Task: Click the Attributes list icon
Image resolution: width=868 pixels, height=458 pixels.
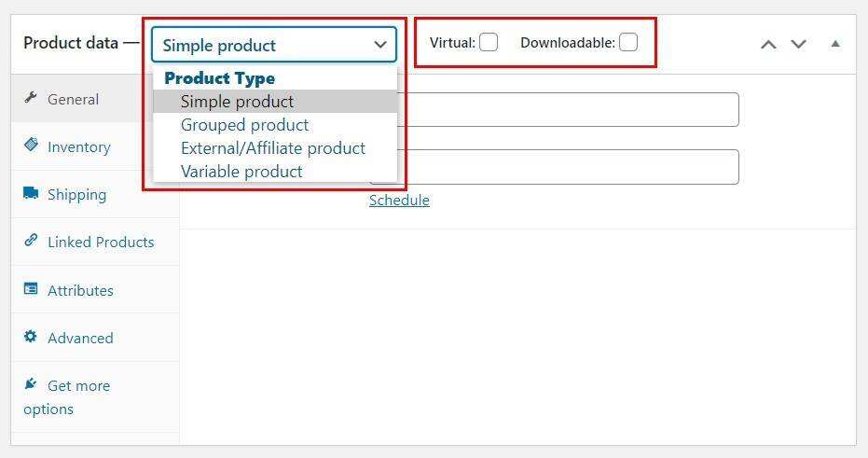Action: [x=31, y=289]
